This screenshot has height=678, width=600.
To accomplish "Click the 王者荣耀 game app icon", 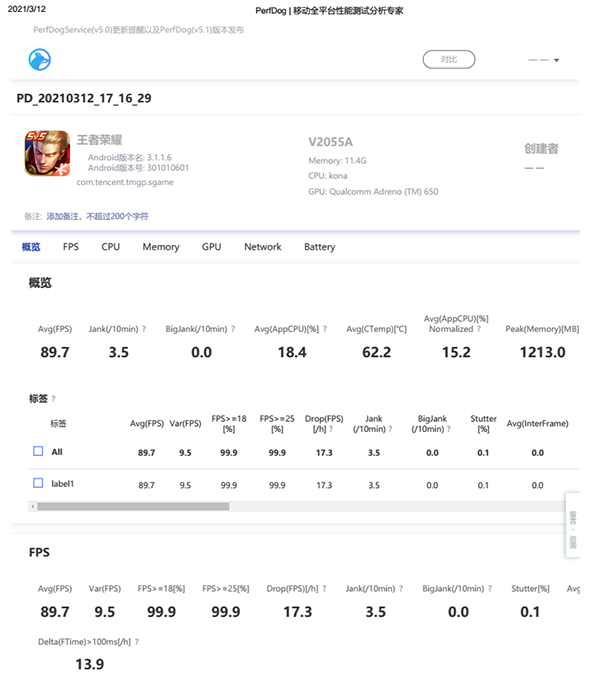I will click(46, 154).
